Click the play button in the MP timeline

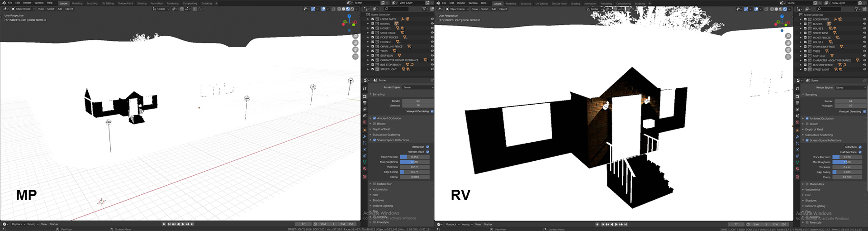pyautogui.click(x=183, y=224)
